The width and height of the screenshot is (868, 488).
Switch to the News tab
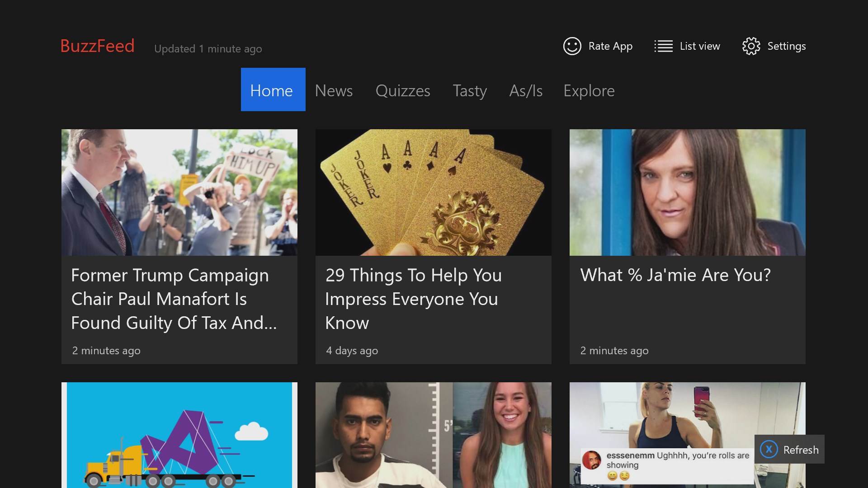334,91
